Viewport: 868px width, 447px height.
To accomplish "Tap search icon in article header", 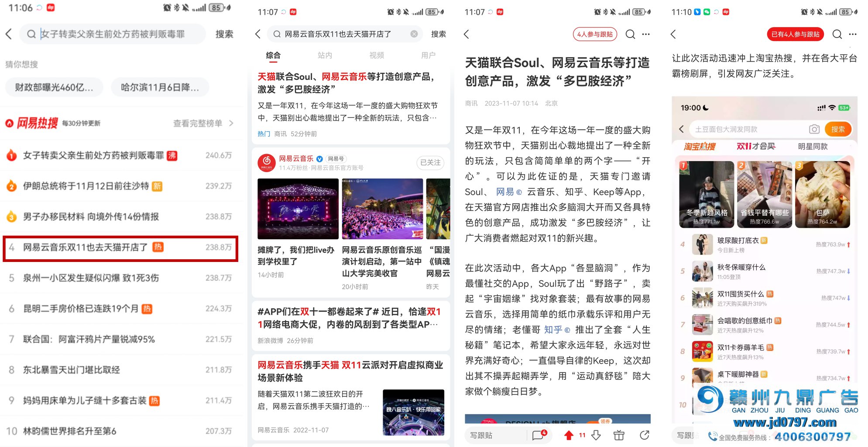I will click(x=630, y=34).
